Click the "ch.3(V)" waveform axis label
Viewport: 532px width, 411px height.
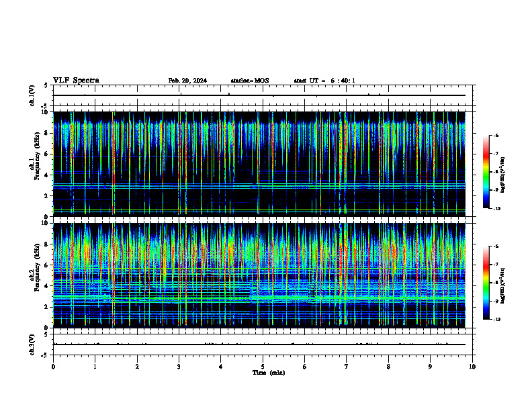pyautogui.click(x=32, y=345)
